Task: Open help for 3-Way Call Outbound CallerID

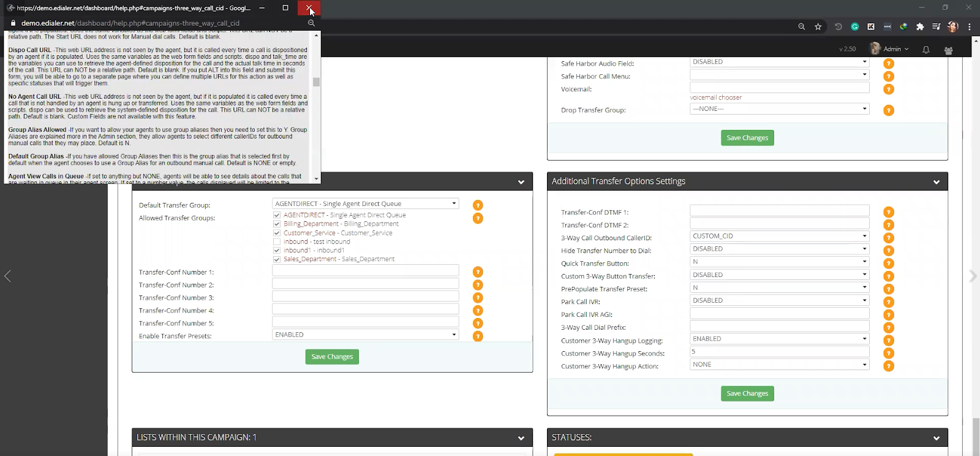Action: click(x=889, y=238)
